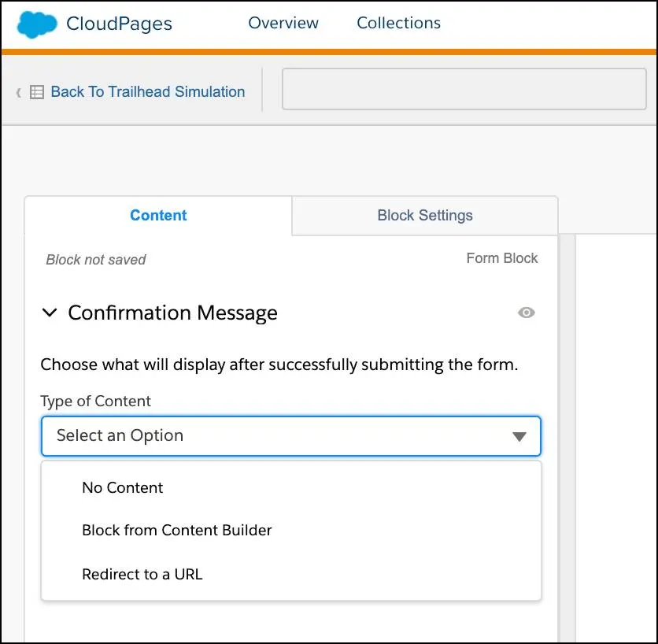The image size is (658, 644).
Task: Switch to the Content tab
Action: pos(158,216)
